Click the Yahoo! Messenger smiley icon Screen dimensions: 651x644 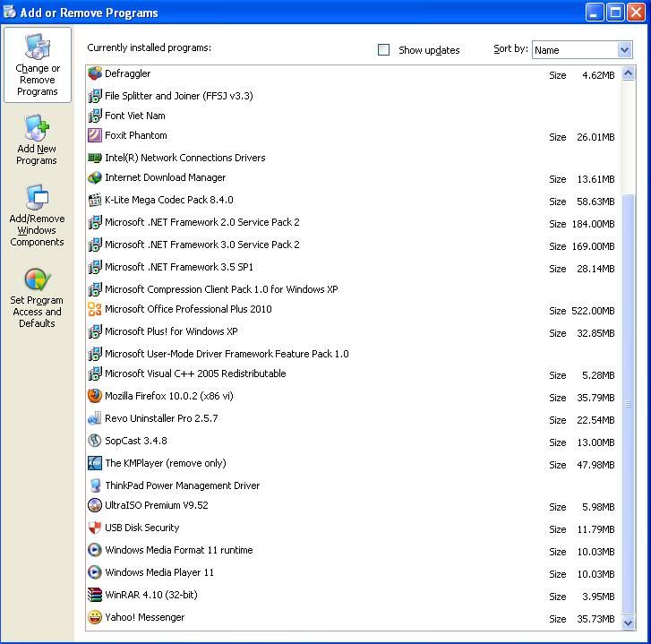click(95, 617)
